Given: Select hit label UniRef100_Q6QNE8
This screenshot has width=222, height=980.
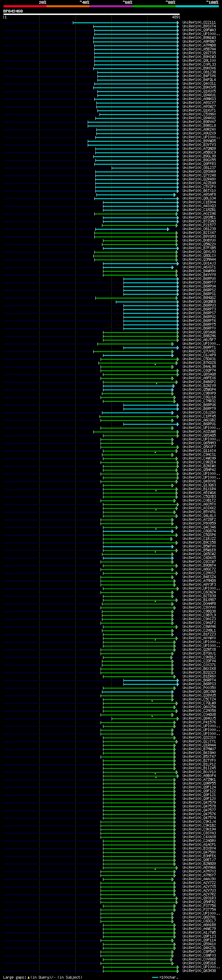Looking at the screenshot, I should 199,302.
